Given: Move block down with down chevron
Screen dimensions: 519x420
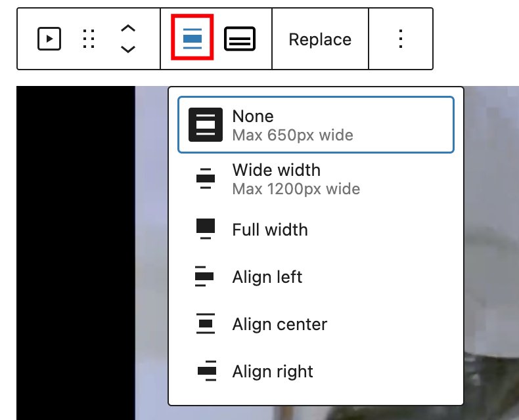Looking at the screenshot, I should [128, 50].
